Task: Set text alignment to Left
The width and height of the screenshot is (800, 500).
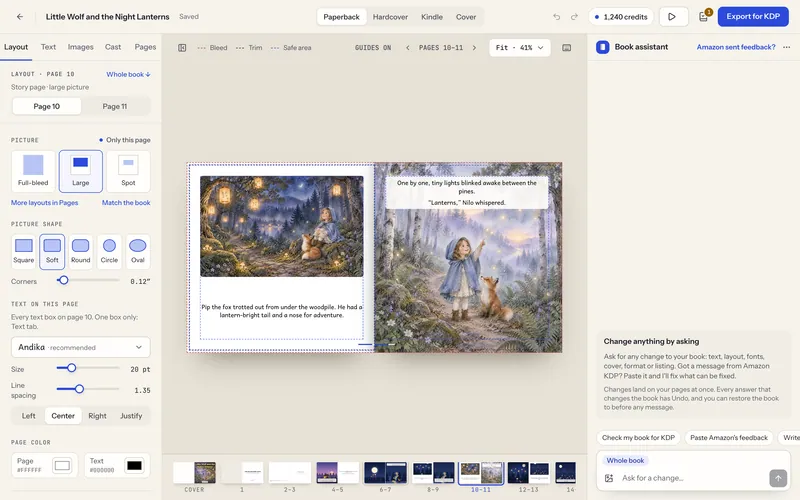Action: tap(29, 416)
